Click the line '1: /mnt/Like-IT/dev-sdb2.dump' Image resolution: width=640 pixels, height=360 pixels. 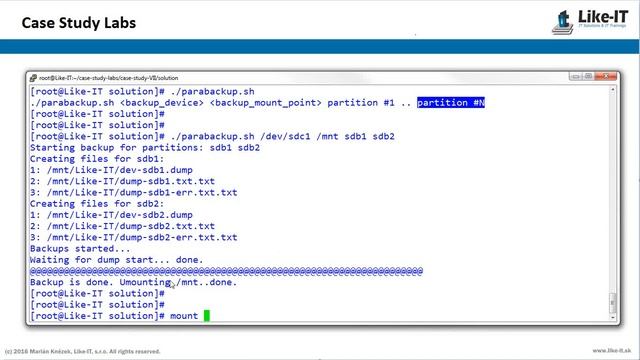pyautogui.click(x=111, y=215)
